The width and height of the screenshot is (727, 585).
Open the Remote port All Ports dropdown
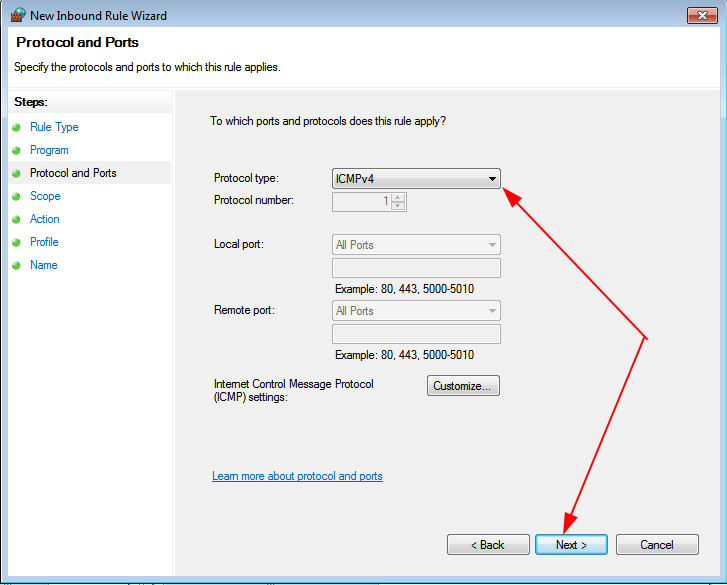[416, 311]
